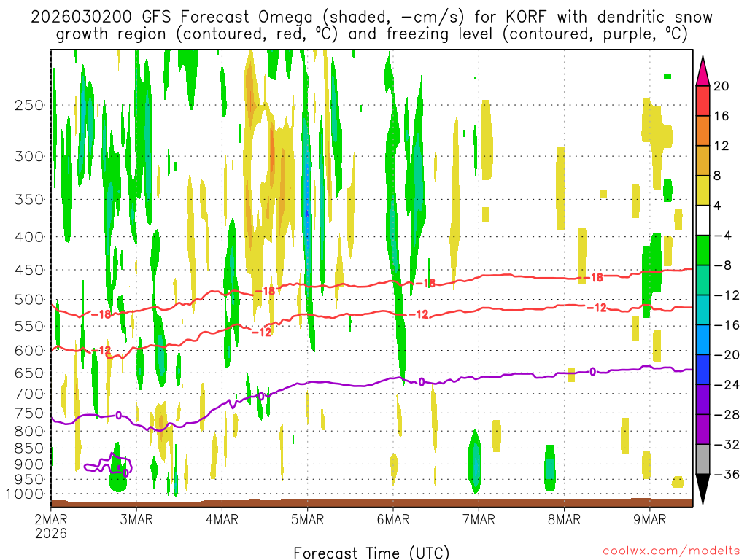Click the white segment in the color bar
This screenshot has width=747, height=560.
pos(703,220)
